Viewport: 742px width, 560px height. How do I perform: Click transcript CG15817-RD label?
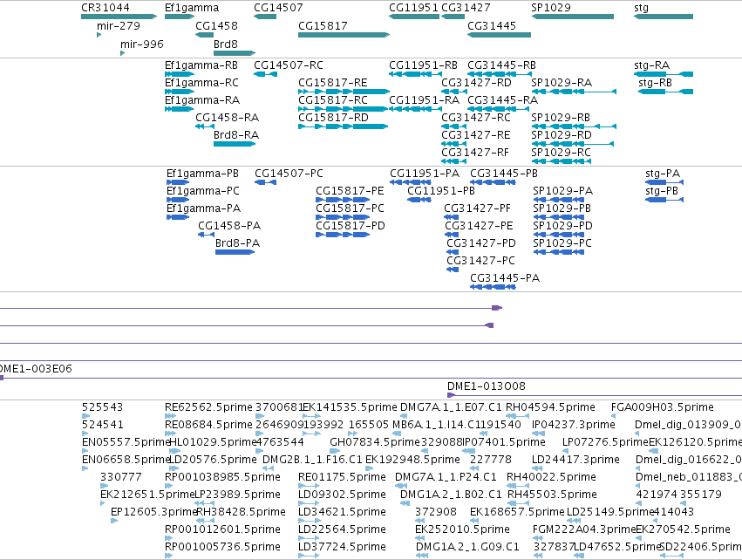click(x=333, y=117)
